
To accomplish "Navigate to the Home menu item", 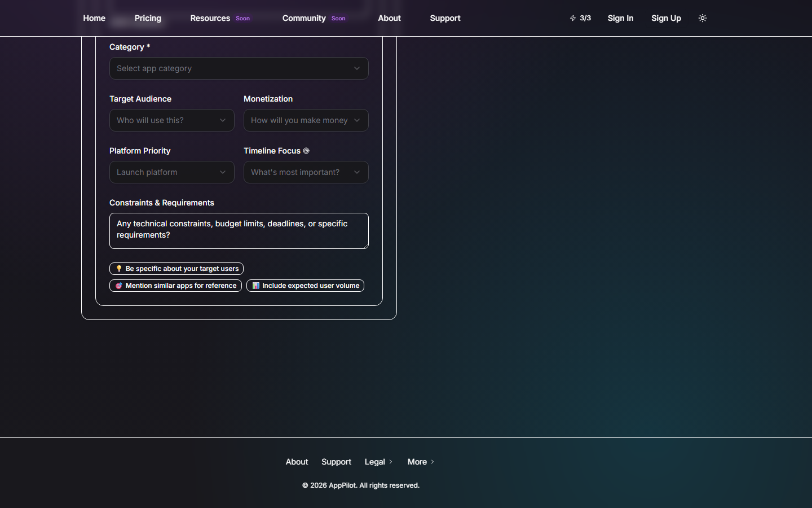I will coord(94,18).
